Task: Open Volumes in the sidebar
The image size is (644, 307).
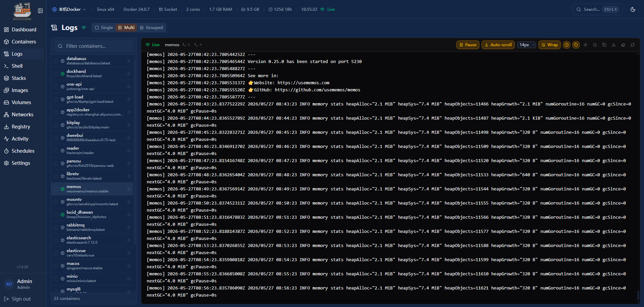Action: (x=22, y=102)
